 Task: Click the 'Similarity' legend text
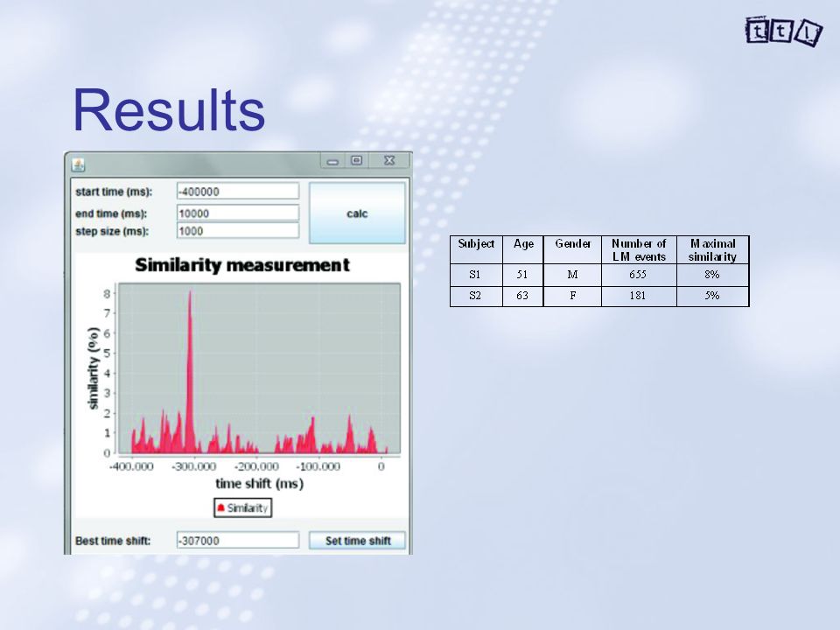[x=248, y=507]
